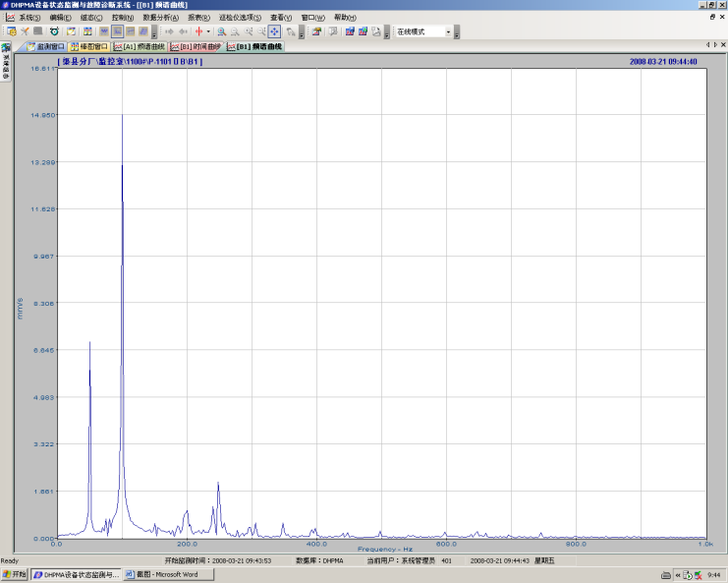Toggle the waveform view button labeled W
The image size is (728, 583).
104,31
